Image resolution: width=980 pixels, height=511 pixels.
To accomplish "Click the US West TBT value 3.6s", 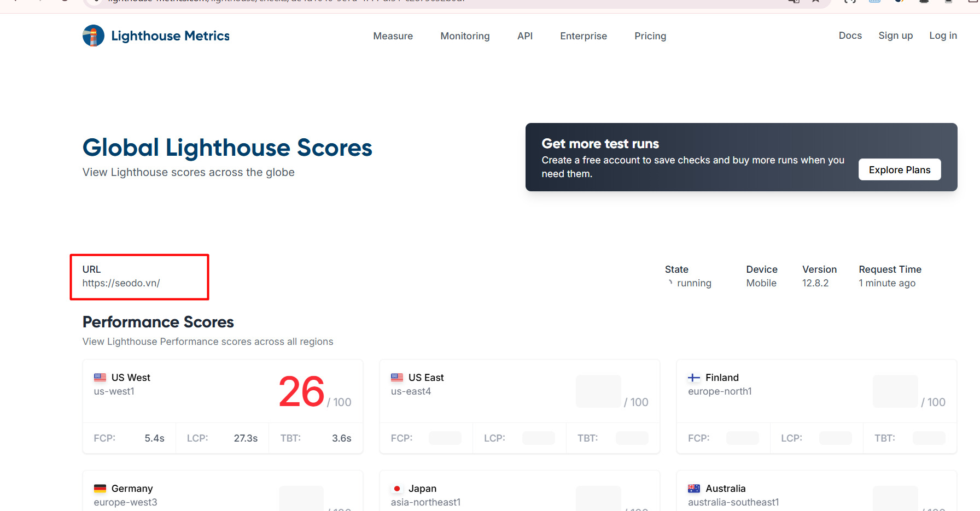I will (342, 438).
